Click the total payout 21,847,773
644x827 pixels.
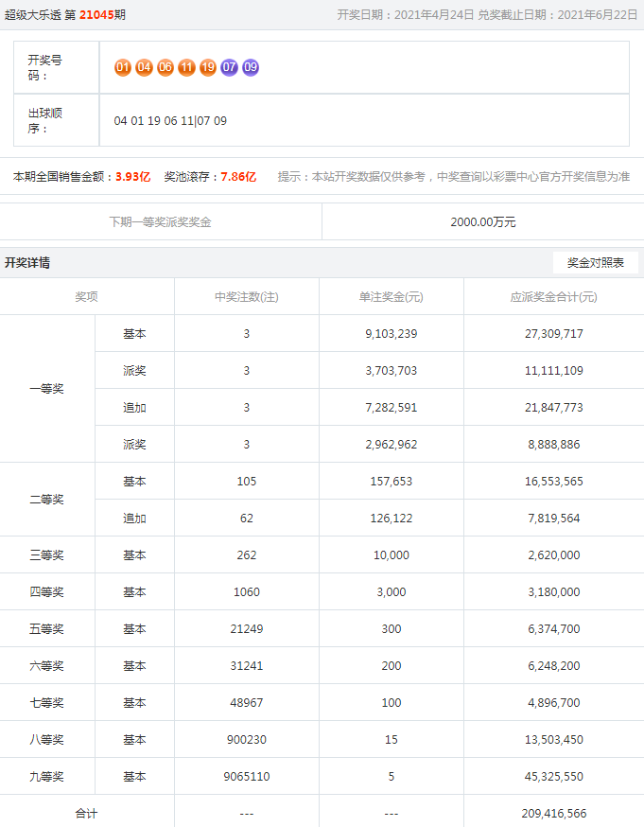(554, 408)
